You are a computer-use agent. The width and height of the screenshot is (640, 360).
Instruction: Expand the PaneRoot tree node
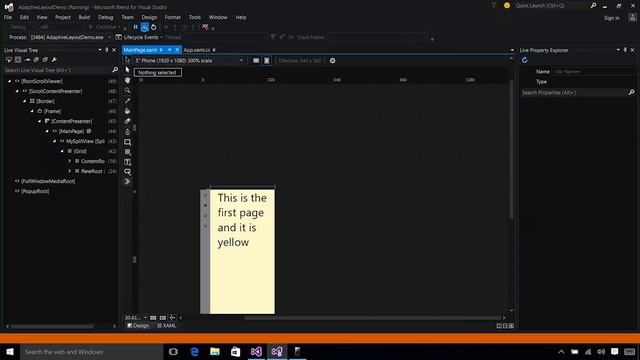coord(70,171)
